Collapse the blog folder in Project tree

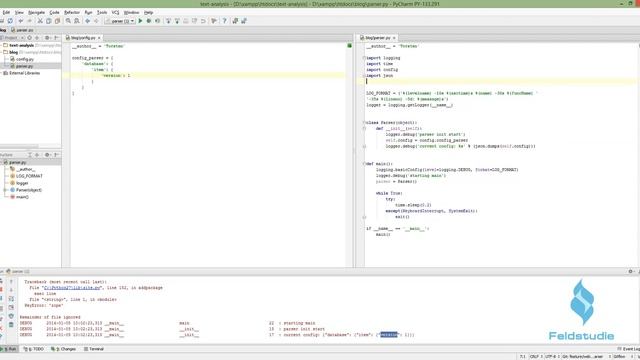tap(2, 52)
